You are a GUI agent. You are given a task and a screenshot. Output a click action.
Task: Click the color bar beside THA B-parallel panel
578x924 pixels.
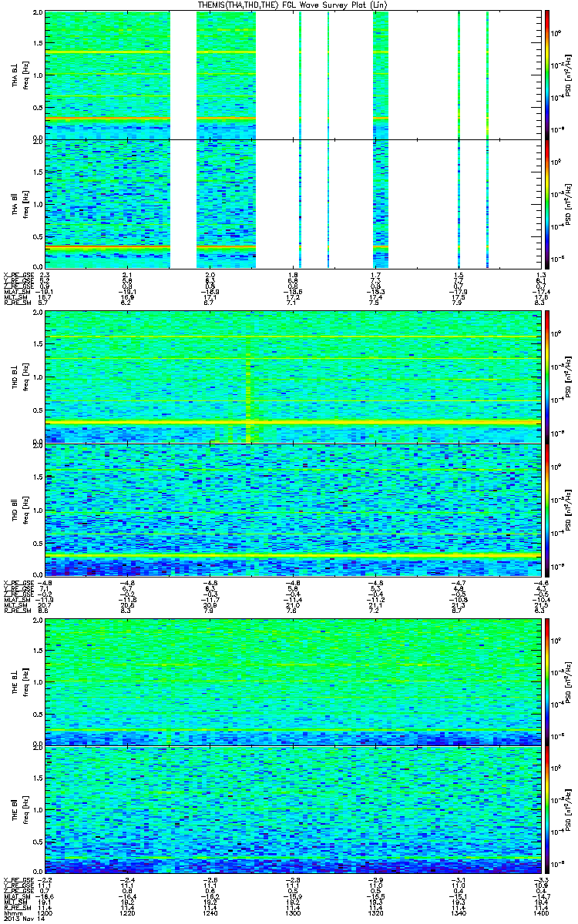(x=547, y=203)
